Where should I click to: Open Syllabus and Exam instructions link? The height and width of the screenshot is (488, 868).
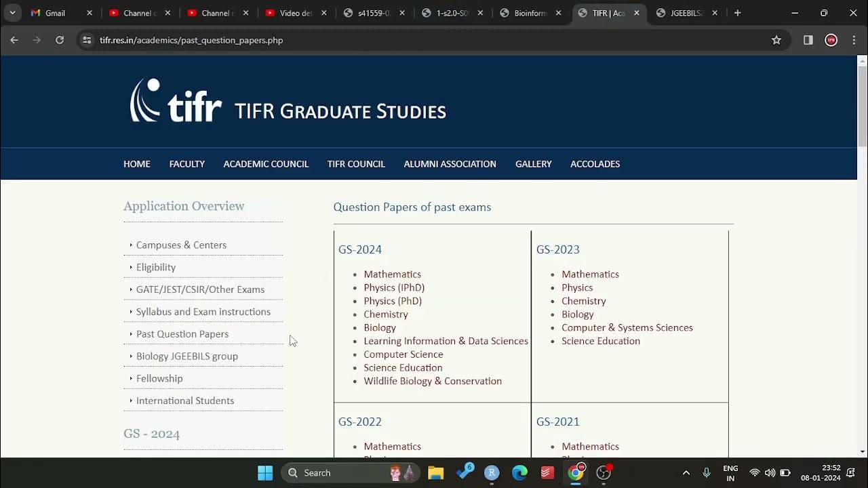[x=203, y=312]
